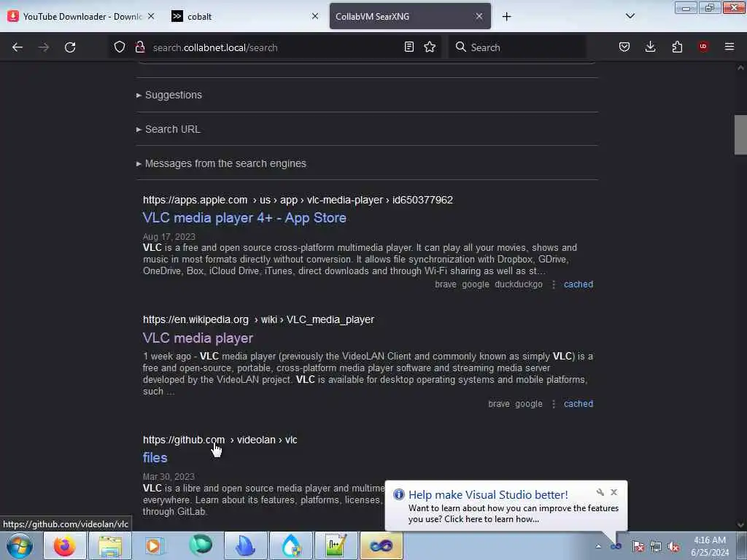Bookmark this page with star icon
This screenshot has width=747, height=560.
click(x=430, y=47)
